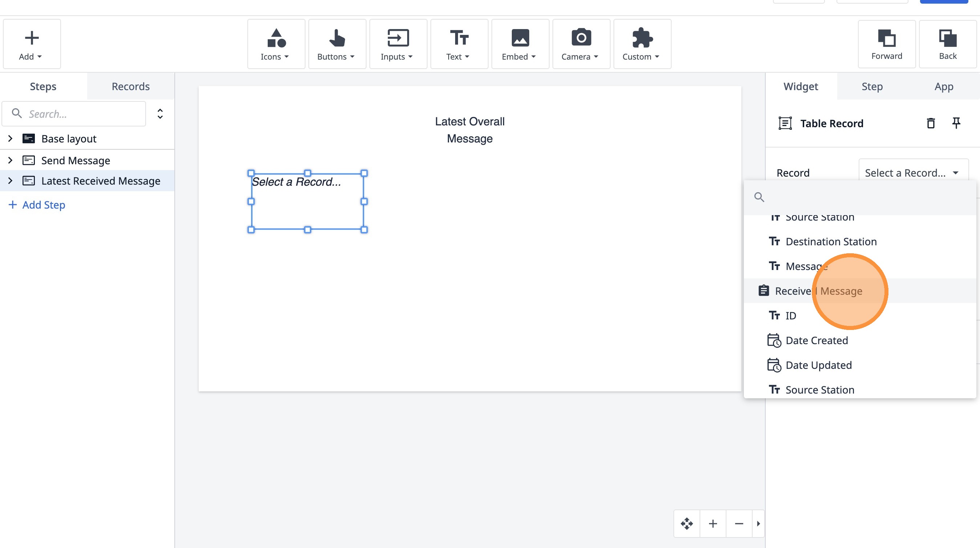Viewport: 980px width, 548px height.
Task: Open the Embed widget menu
Action: [520, 44]
